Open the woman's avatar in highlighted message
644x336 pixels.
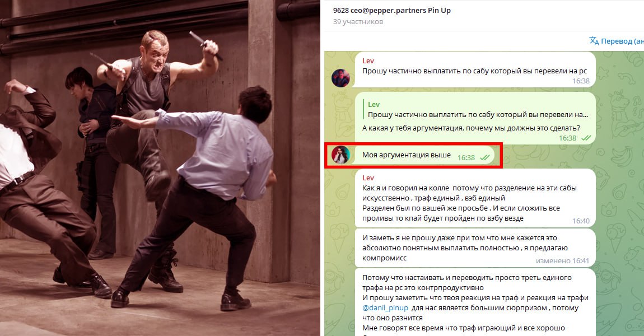coord(341,155)
